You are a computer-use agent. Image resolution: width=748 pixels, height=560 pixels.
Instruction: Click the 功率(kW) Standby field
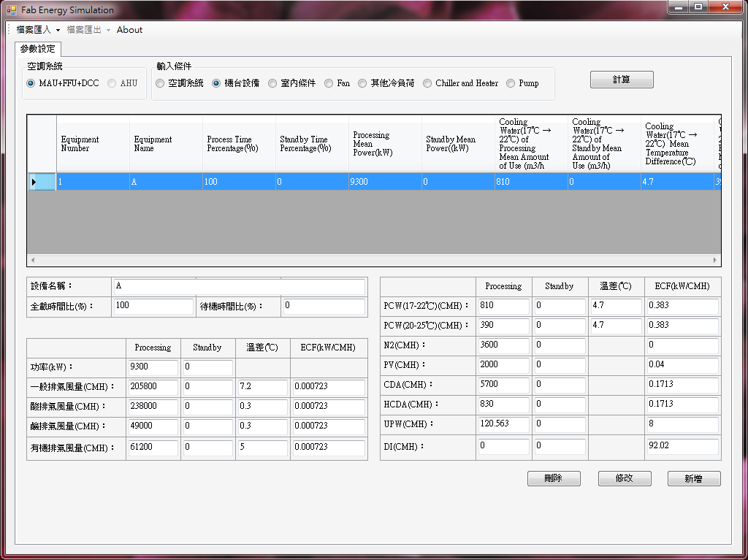(207, 367)
